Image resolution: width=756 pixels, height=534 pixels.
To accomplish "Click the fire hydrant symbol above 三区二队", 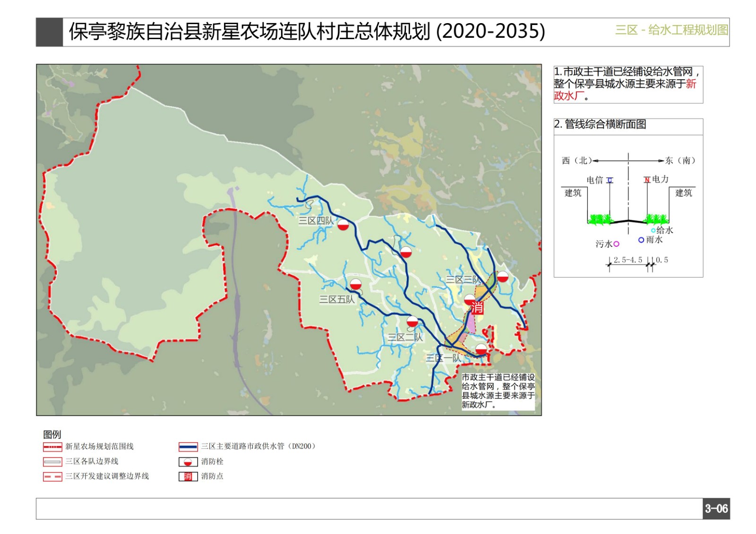I will point(412,322).
